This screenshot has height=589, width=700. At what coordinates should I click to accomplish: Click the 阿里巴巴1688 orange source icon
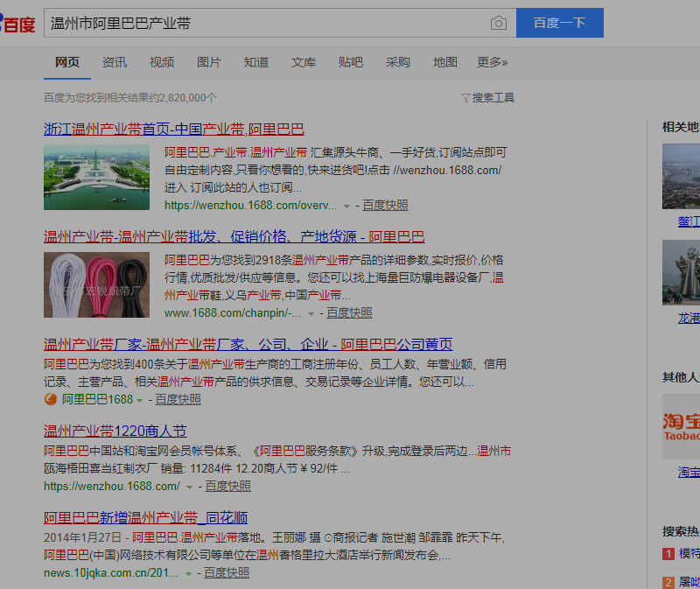(51, 399)
